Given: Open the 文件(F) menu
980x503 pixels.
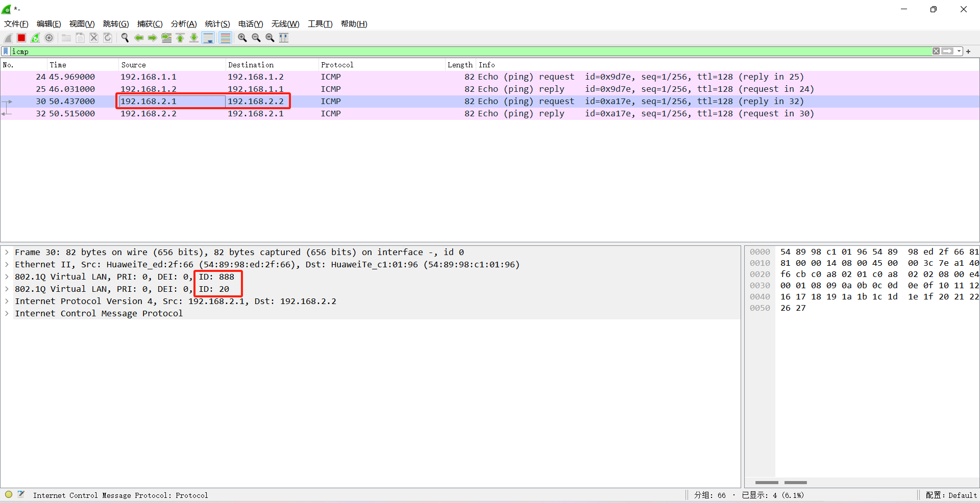Looking at the screenshot, I should (16, 24).
